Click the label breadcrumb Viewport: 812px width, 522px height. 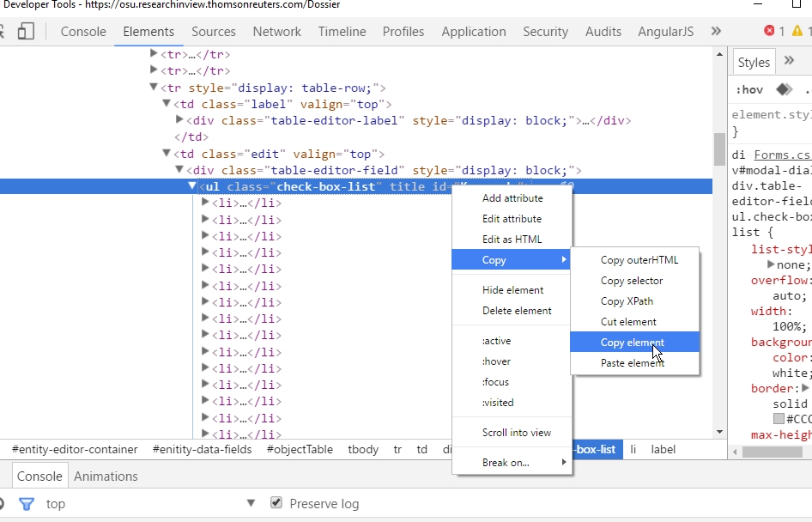tap(664, 450)
